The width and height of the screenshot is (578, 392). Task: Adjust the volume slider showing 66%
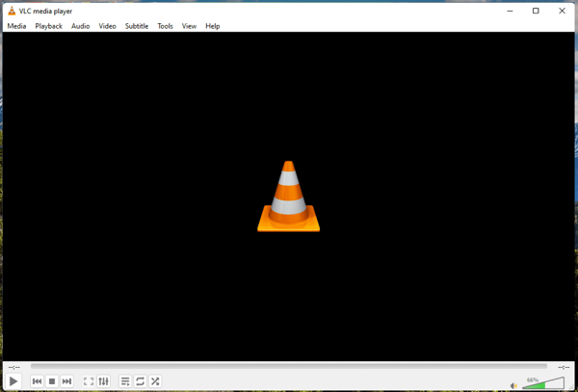pyautogui.click(x=543, y=383)
